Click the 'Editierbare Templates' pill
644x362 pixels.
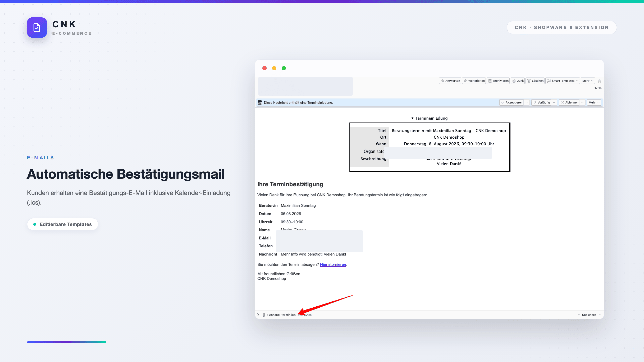(x=62, y=224)
